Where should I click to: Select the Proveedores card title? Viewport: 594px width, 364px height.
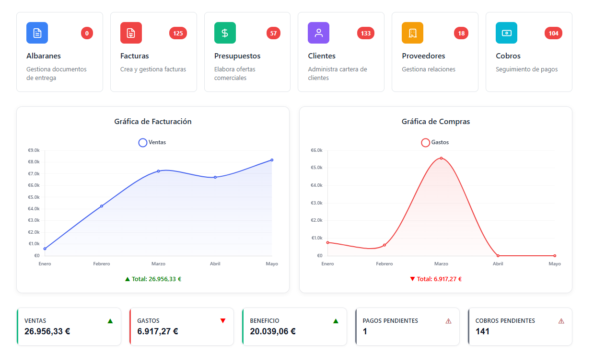tap(423, 56)
